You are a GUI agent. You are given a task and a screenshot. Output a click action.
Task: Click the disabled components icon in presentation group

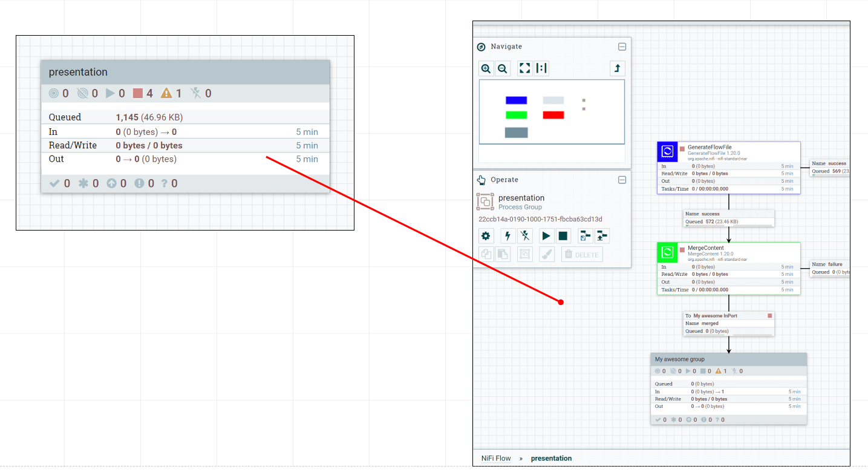coord(195,93)
